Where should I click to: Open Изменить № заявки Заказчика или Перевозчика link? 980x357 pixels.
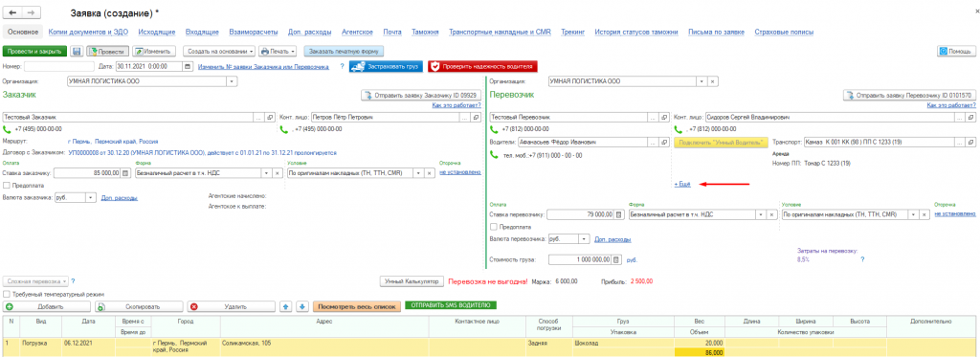coord(263,66)
